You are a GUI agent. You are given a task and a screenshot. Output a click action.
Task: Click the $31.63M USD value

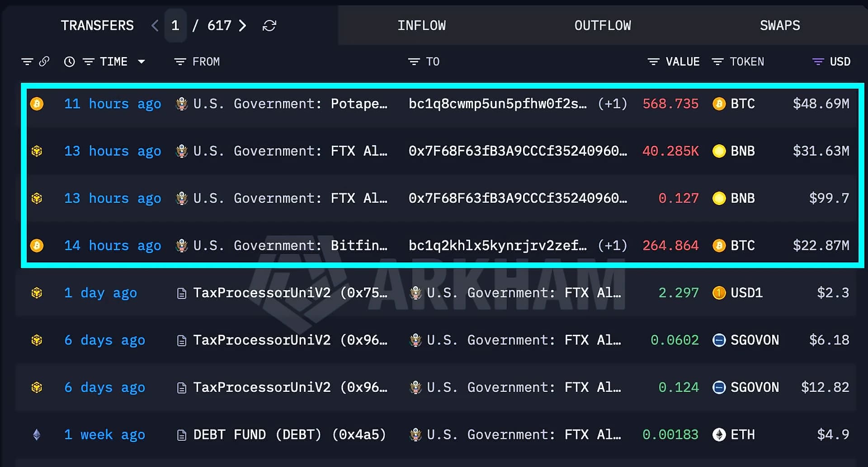[821, 151]
